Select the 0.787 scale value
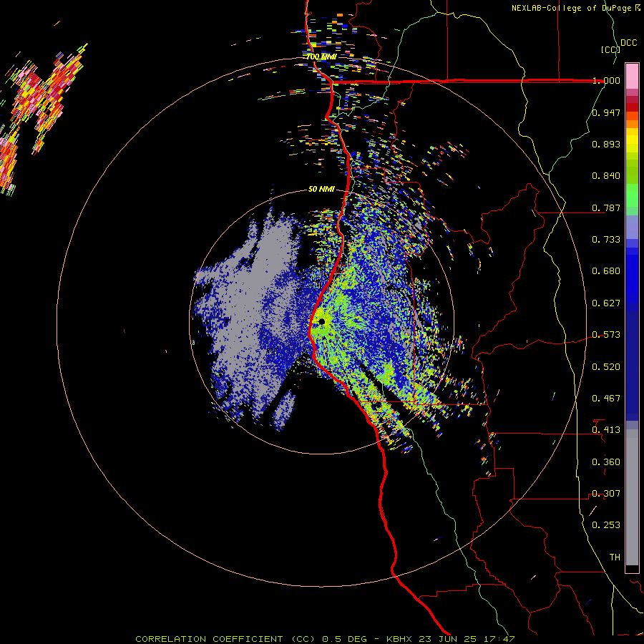Image resolution: width=644 pixels, height=644 pixels. tap(606, 208)
